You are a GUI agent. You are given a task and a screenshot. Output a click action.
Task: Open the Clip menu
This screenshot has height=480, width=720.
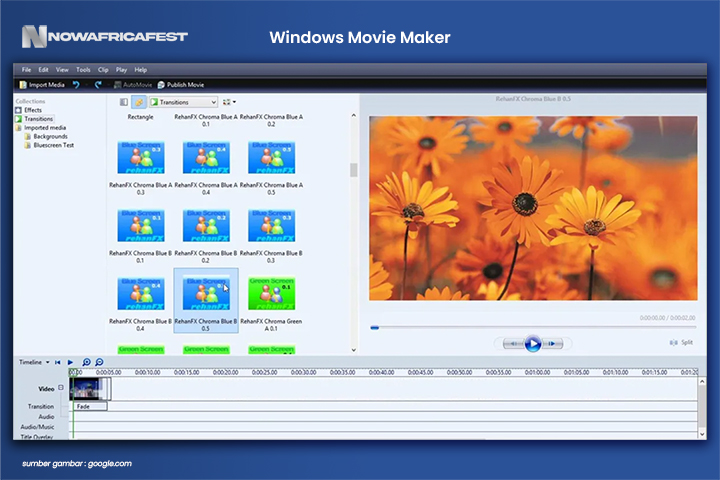tap(103, 70)
